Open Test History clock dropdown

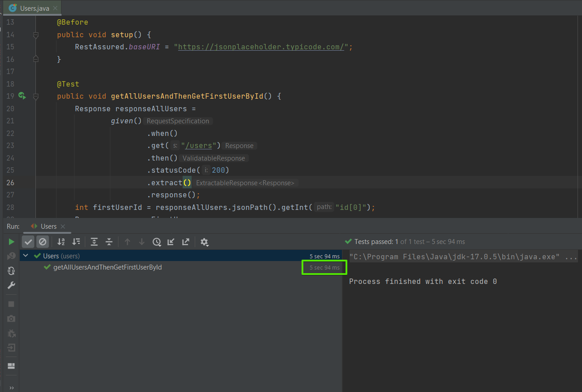(157, 242)
